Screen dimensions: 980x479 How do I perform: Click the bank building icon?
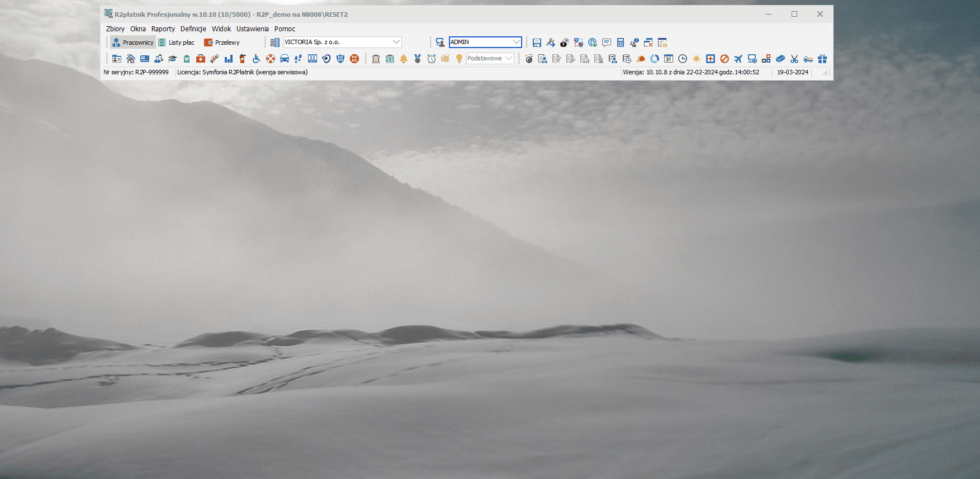[376, 59]
